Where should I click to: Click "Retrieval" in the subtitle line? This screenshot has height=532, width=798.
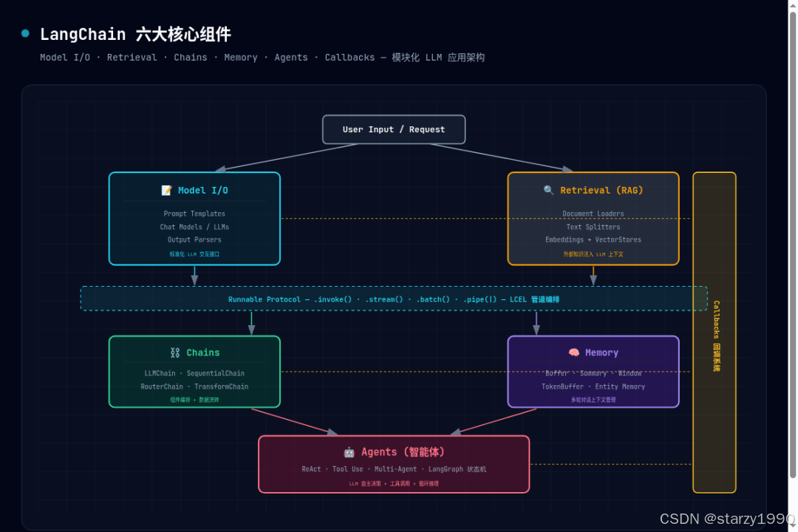tap(132, 58)
